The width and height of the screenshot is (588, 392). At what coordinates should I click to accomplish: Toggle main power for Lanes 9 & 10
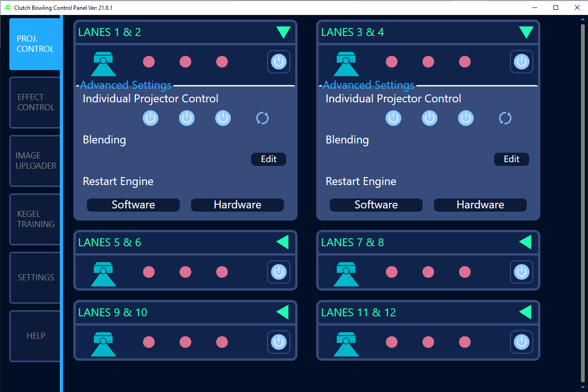pyautogui.click(x=279, y=342)
